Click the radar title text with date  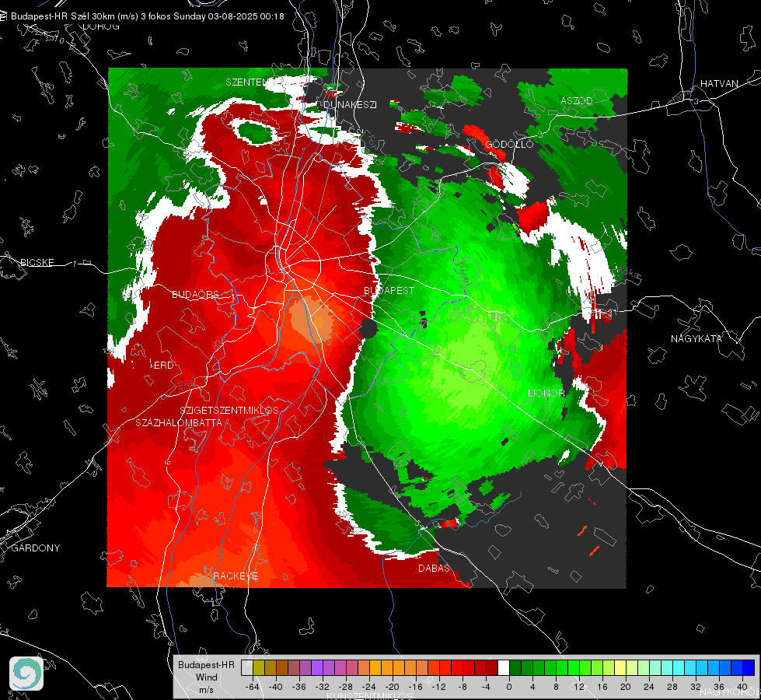tap(148, 16)
